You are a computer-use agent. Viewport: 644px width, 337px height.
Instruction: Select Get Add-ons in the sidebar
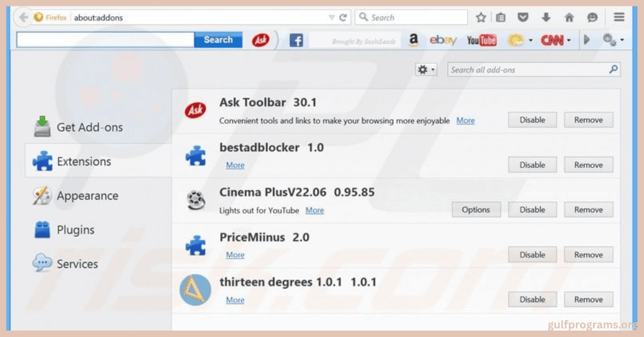[89, 128]
